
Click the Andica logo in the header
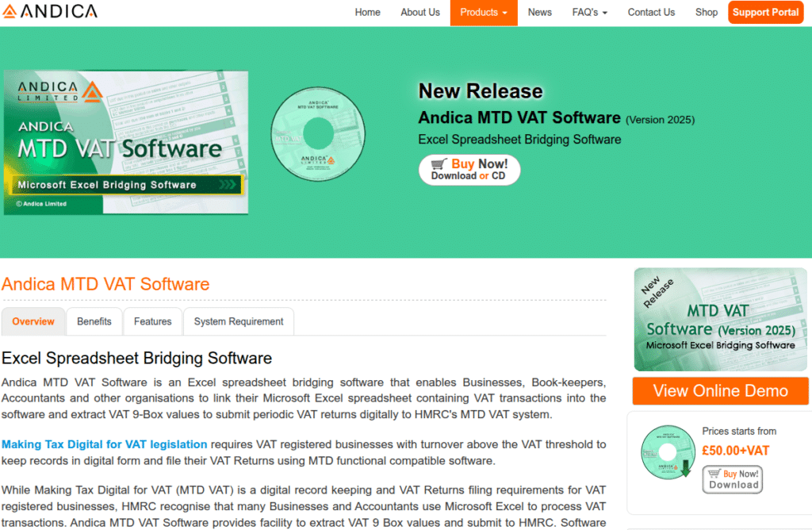tap(50, 11)
